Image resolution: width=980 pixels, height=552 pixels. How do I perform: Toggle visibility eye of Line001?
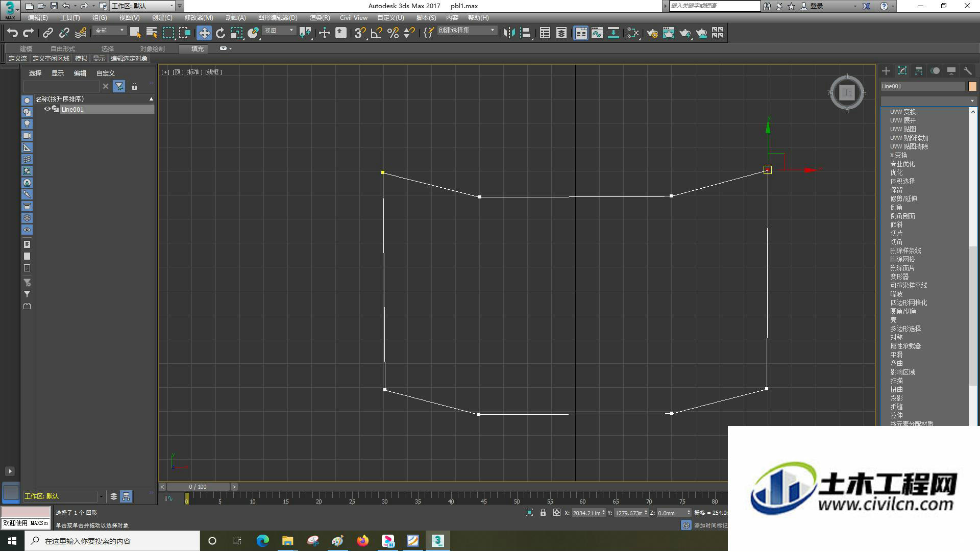coord(47,109)
